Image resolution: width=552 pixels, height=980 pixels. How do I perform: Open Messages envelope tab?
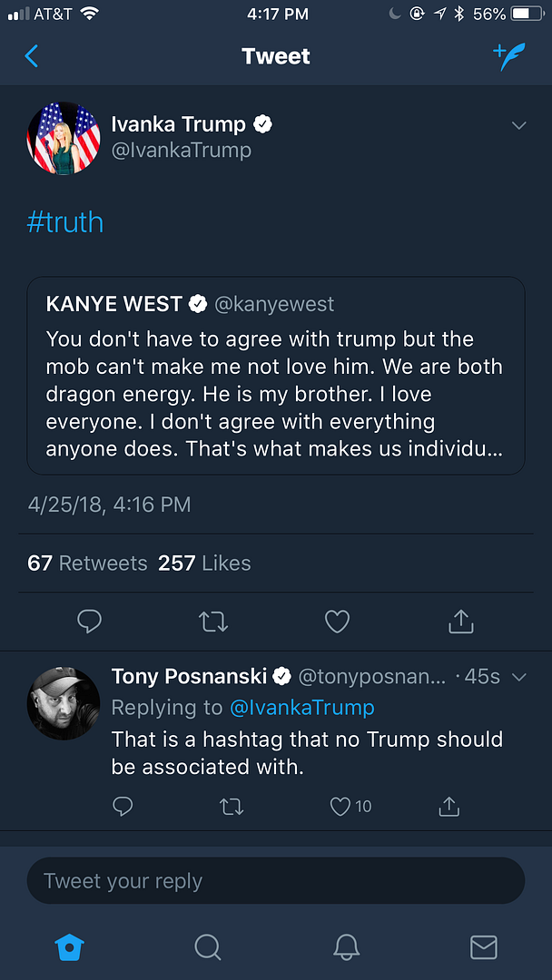click(483, 947)
